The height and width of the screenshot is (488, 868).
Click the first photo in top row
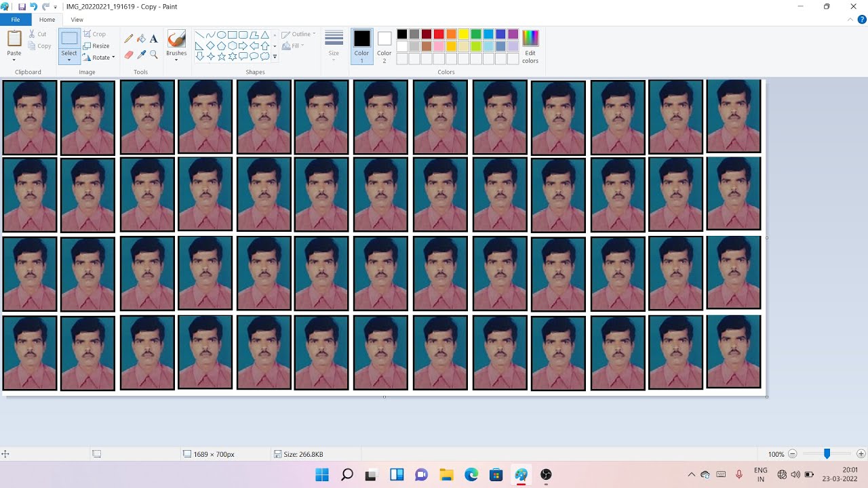pos(30,118)
